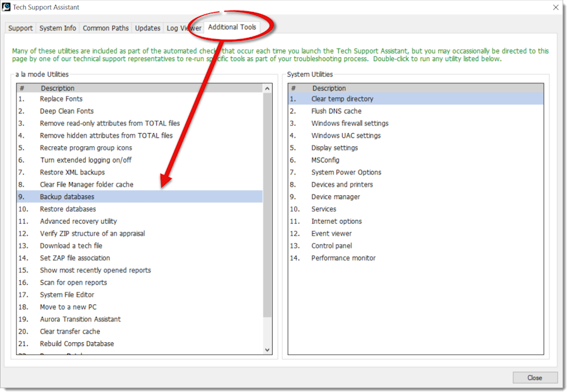Click the scroll up arrow in utilities list
567x392 pixels.
[x=267, y=89]
